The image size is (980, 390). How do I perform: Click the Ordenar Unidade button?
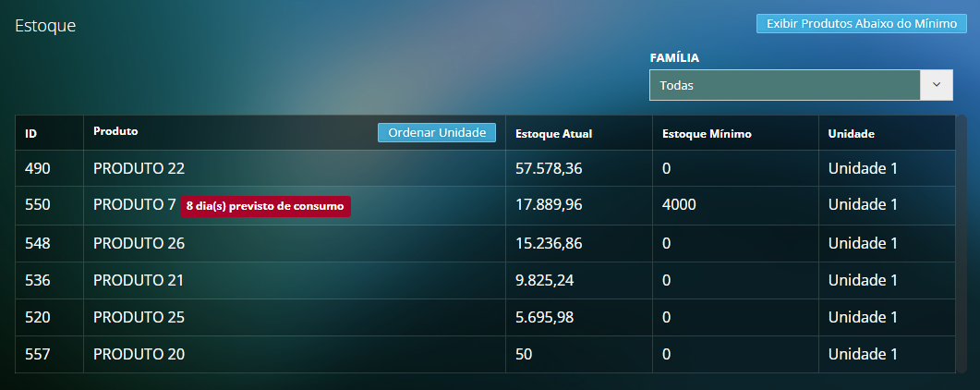[437, 133]
